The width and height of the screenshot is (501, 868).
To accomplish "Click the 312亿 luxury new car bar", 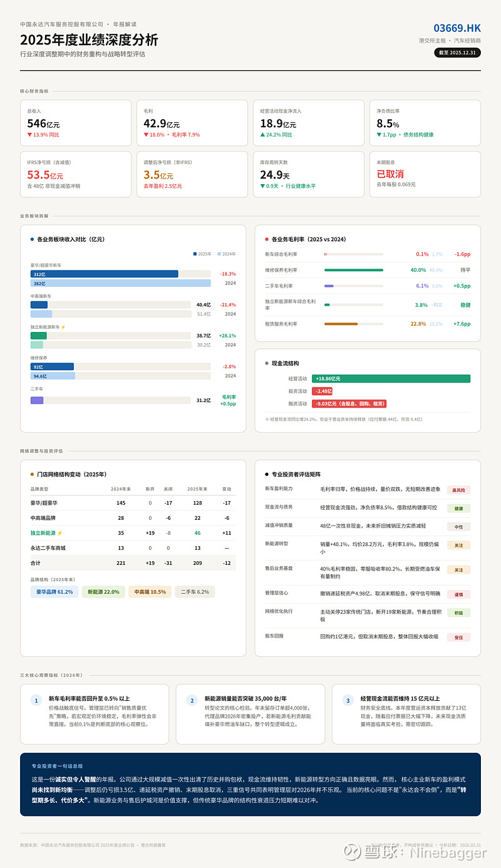I will pyautogui.click(x=105, y=274).
